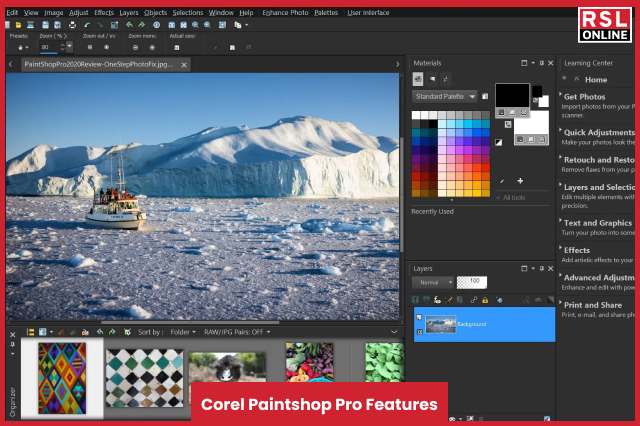Click the swatches tab icon in Materials
Image resolution: width=640 pixels, height=426 pixels.
click(x=418, y=79)
